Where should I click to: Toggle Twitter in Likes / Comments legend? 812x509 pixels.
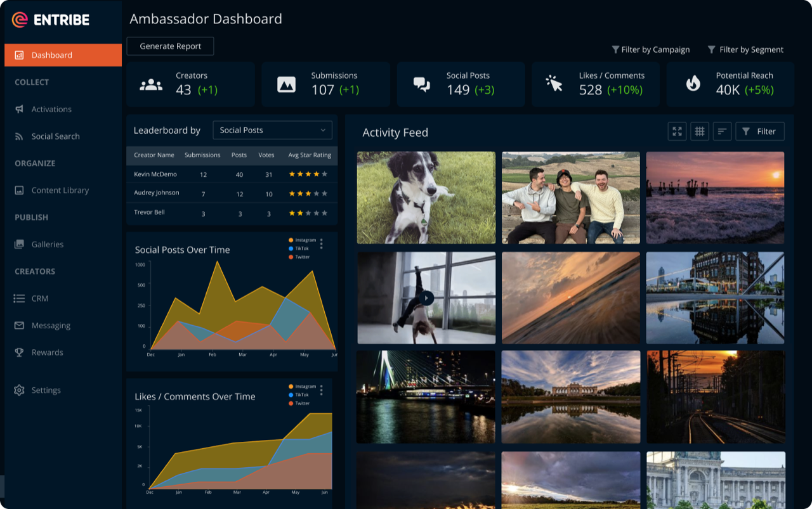[x=299, y=403]
